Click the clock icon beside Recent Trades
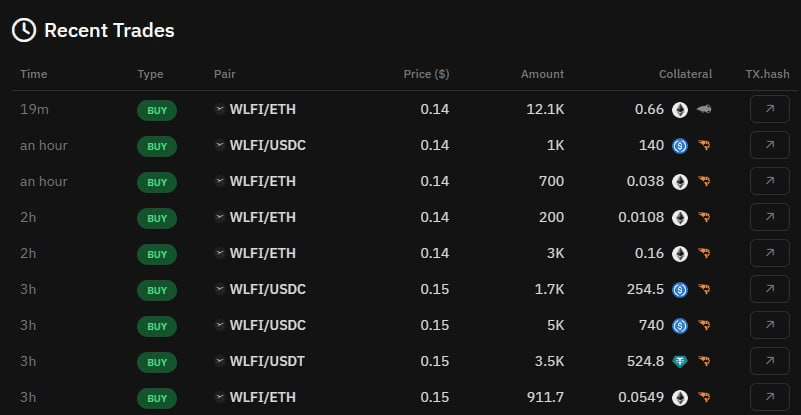 (x=23, y=30)
